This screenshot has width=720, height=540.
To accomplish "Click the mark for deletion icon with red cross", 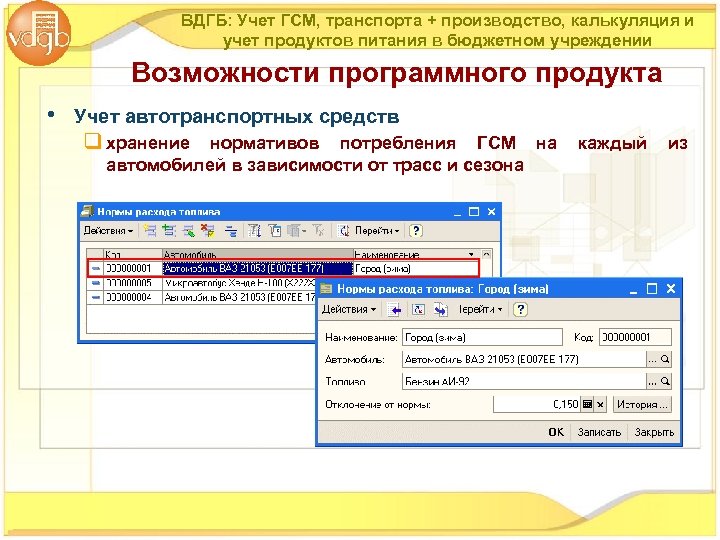I will [x=208, y=231].
